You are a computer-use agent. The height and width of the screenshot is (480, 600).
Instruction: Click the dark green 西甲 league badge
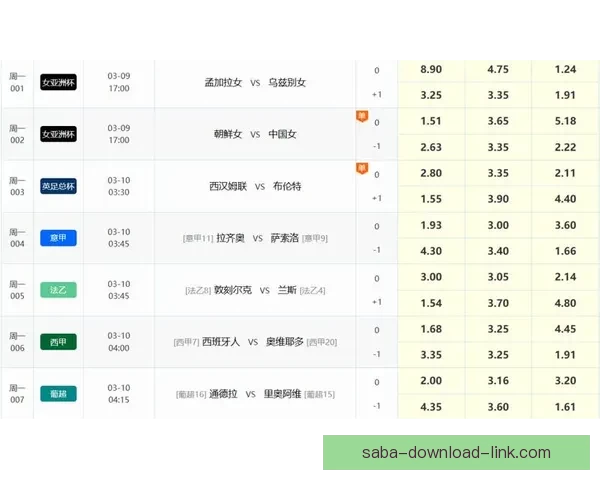click(58, 342)
